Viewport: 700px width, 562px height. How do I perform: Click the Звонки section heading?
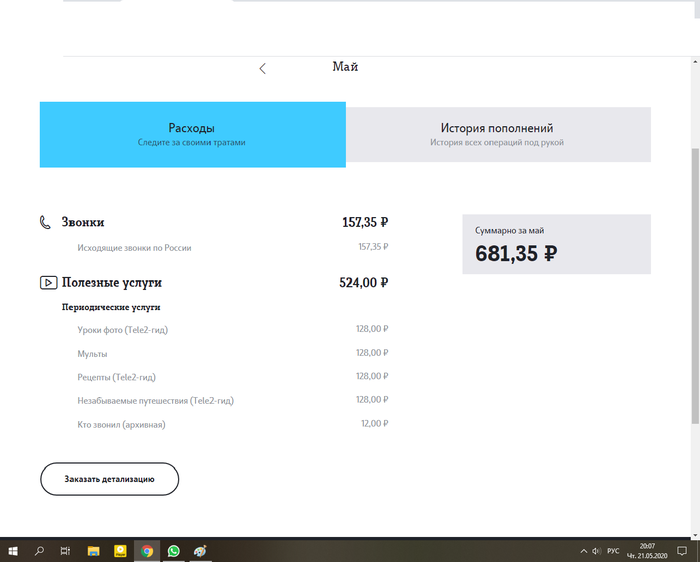click(83, 222)
